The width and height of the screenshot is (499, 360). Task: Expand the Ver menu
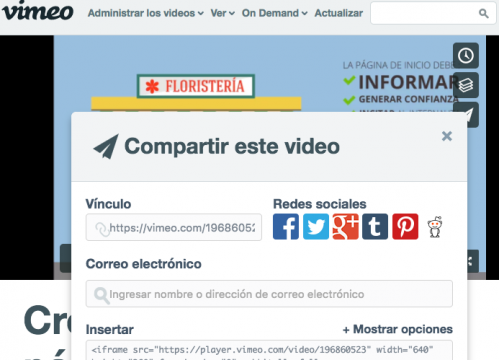pyautogui.click(x=222, y=13)
